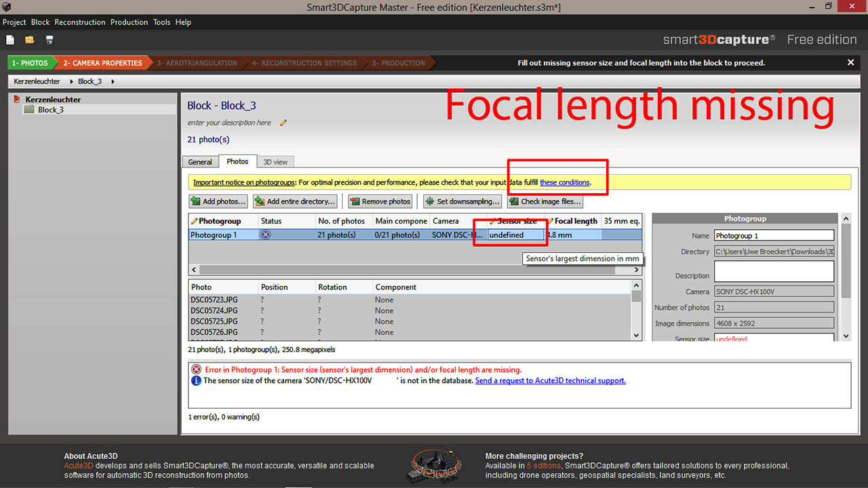868x488 pixels.
Task: Select photo DSC05723.JPG
Action: (214, 299)
